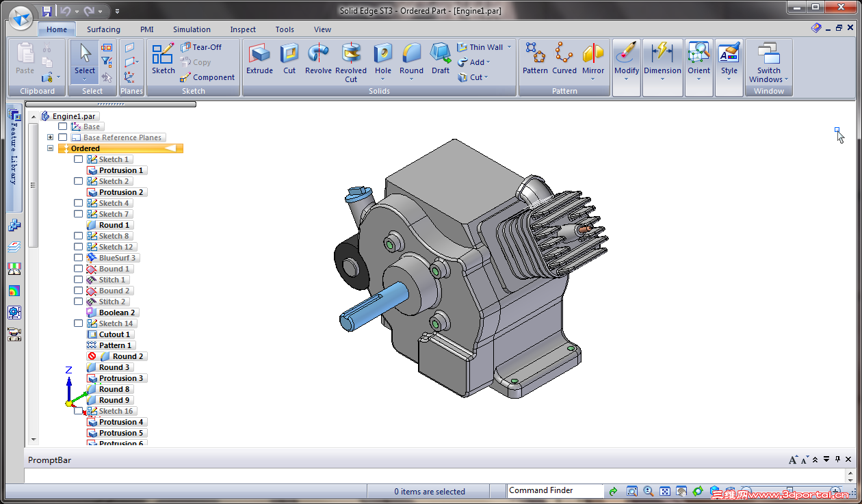This screenshot has height=504, width=862.
Task: Click the Component sketch button
Action: pos(207,77)
